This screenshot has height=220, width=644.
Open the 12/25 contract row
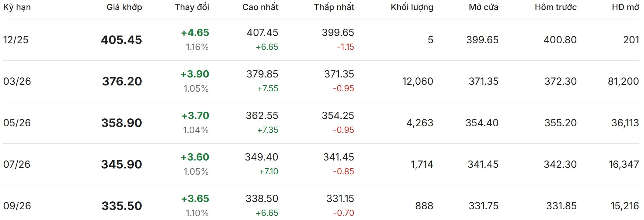pyautogui.click(x=16, y=40)
